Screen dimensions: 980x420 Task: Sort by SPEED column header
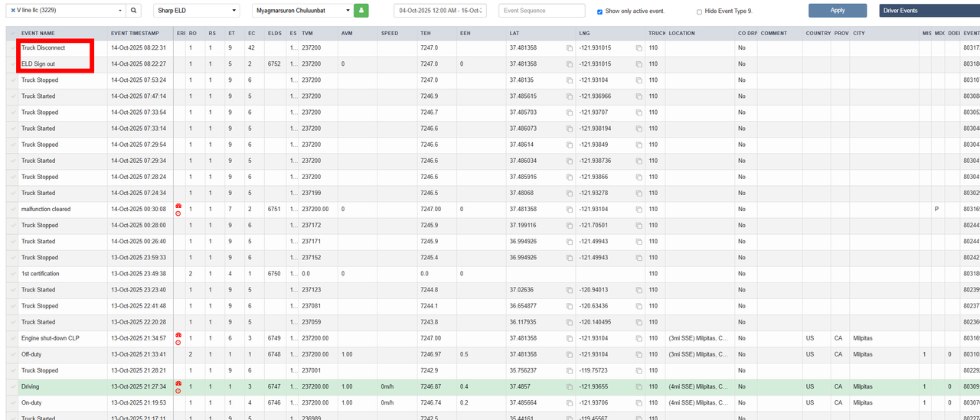click(390, 34)
